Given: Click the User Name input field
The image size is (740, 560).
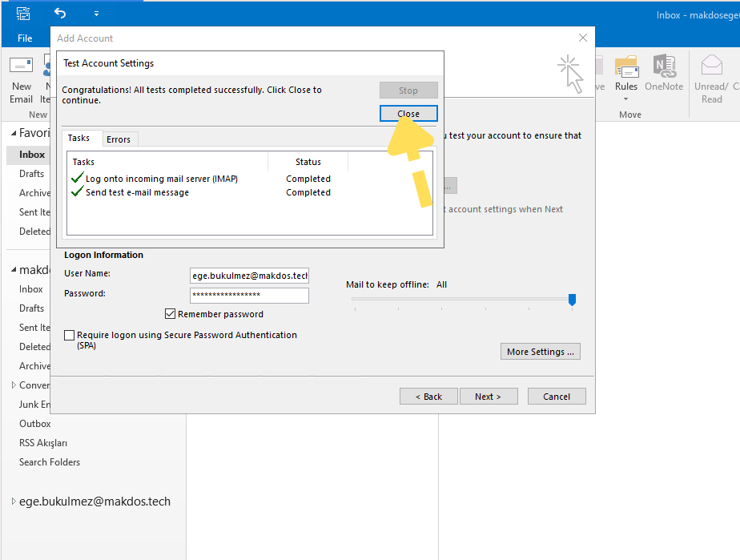Looking at the screenshot, I should point(249,276).
